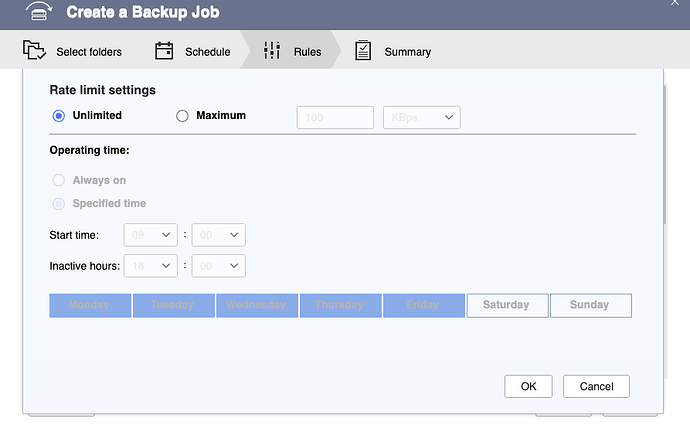Open the Start time minutes dropdown
This screenshot has width=690, height=424.
point(218,235)
